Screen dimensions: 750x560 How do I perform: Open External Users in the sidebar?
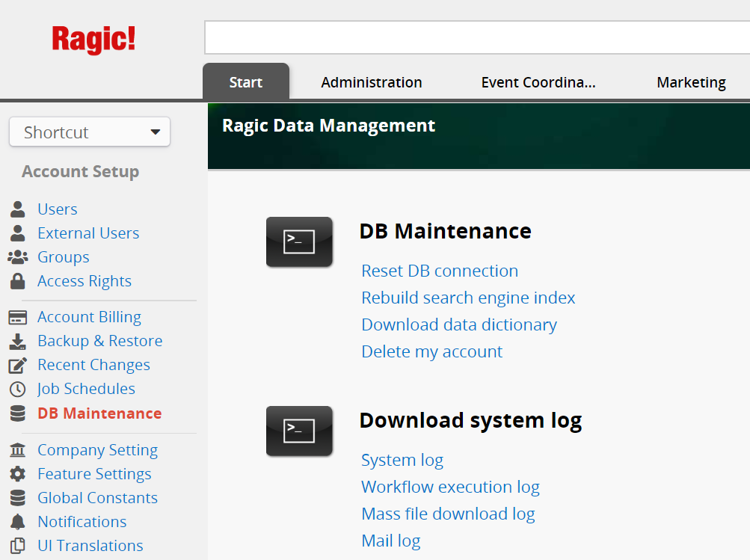(88, 233)
